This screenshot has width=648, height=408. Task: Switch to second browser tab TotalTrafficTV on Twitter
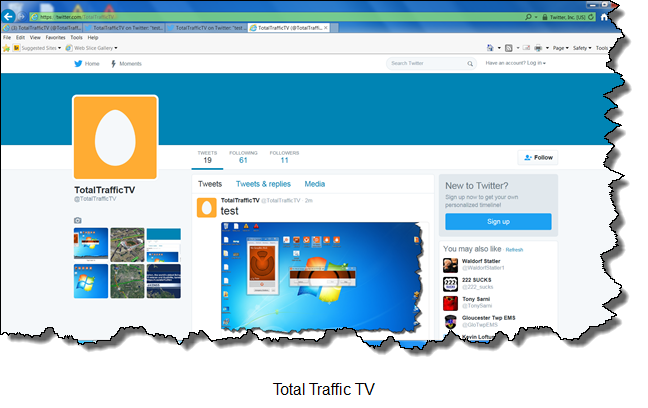pos(124,28)
